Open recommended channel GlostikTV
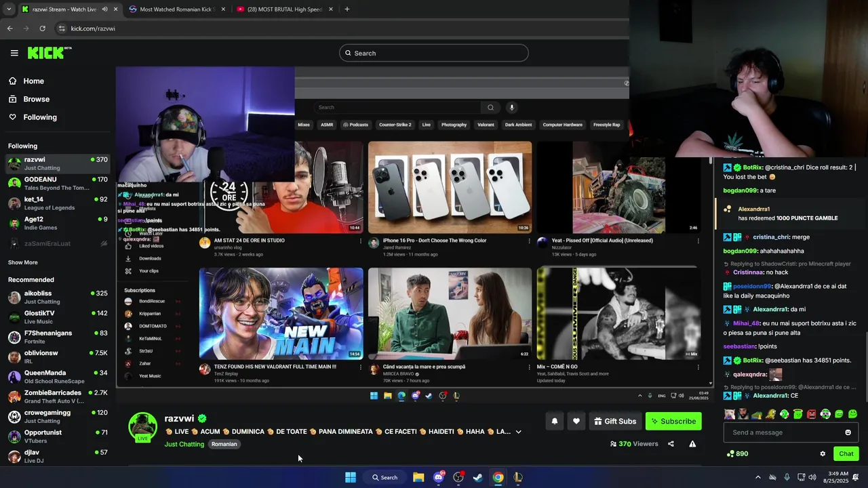This screenshot has height=488, width=868. click(x=58, y=317)
